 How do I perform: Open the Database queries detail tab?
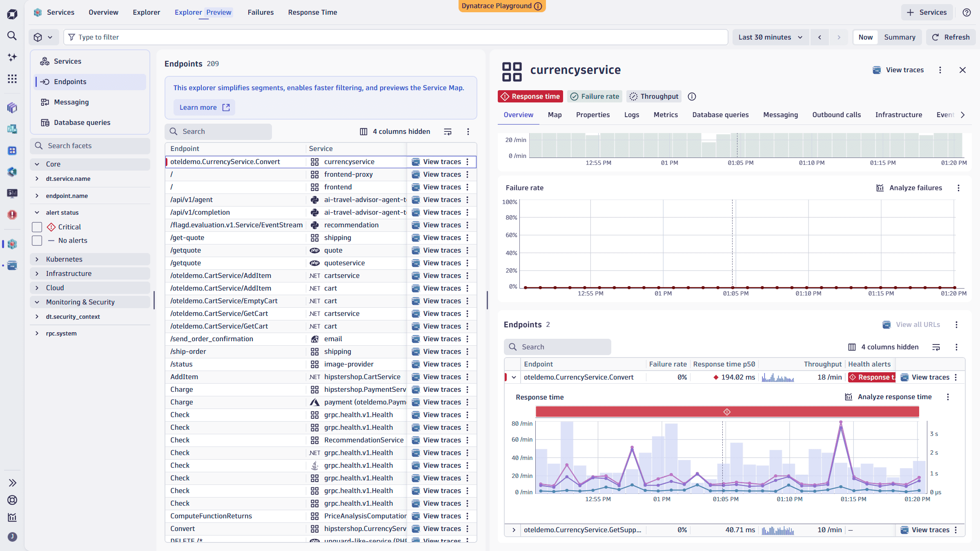[x=720, y=115]
